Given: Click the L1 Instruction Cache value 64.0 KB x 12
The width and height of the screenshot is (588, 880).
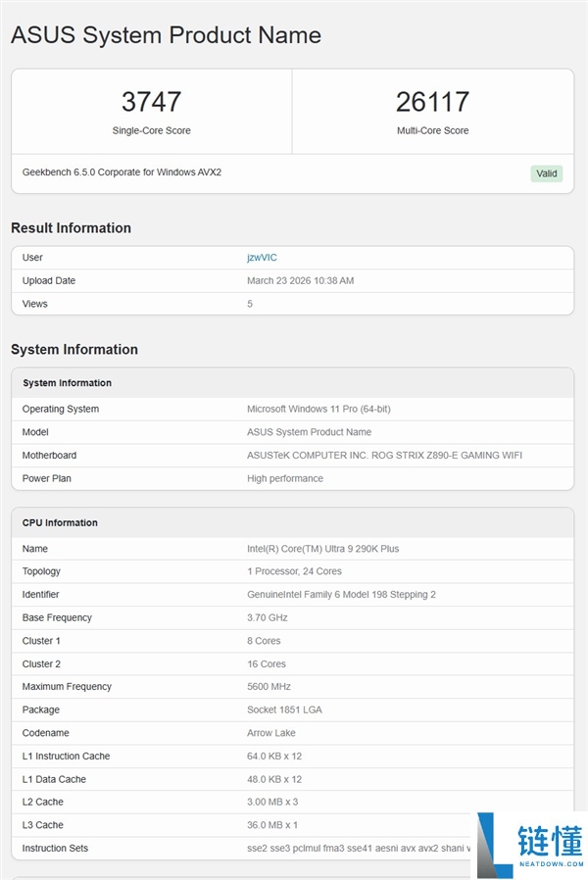Looking at the screenshot, I should point(274,756).
